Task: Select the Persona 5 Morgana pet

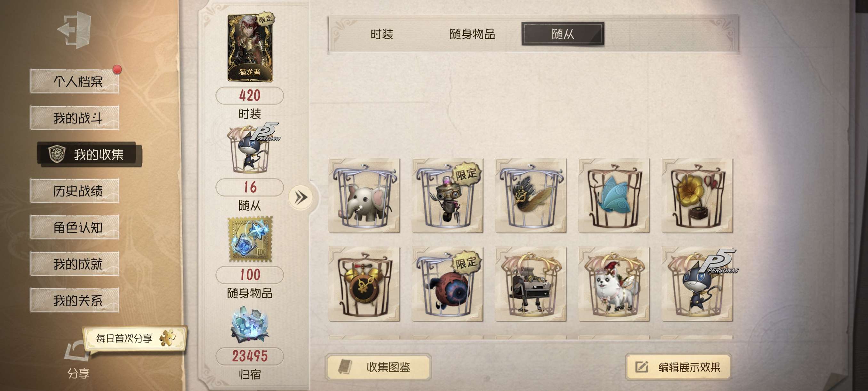Action: pyautogui.click(x=697, y=284)
